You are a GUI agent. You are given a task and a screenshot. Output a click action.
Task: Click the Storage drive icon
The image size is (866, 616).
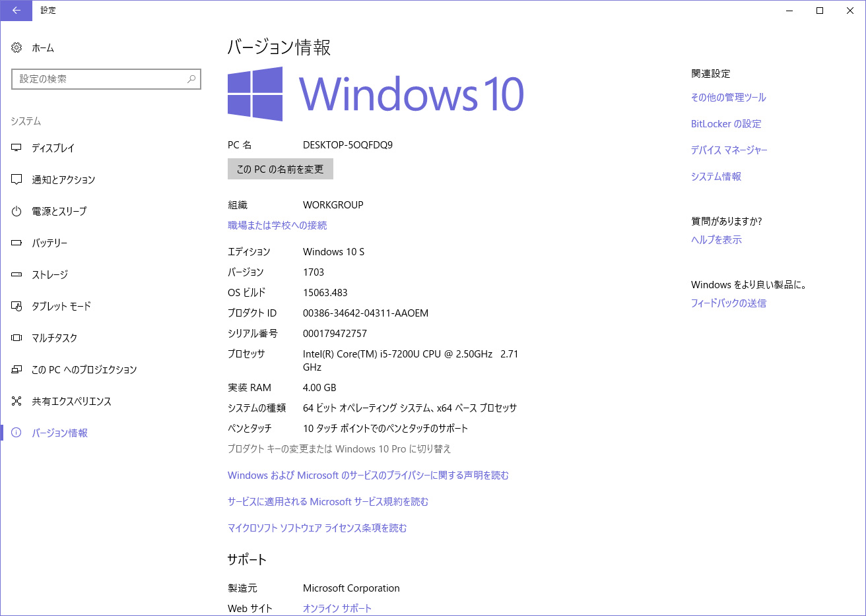17,274
